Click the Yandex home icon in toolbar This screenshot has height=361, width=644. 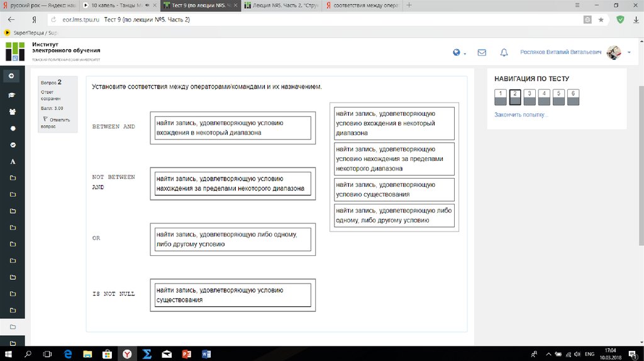34,19
